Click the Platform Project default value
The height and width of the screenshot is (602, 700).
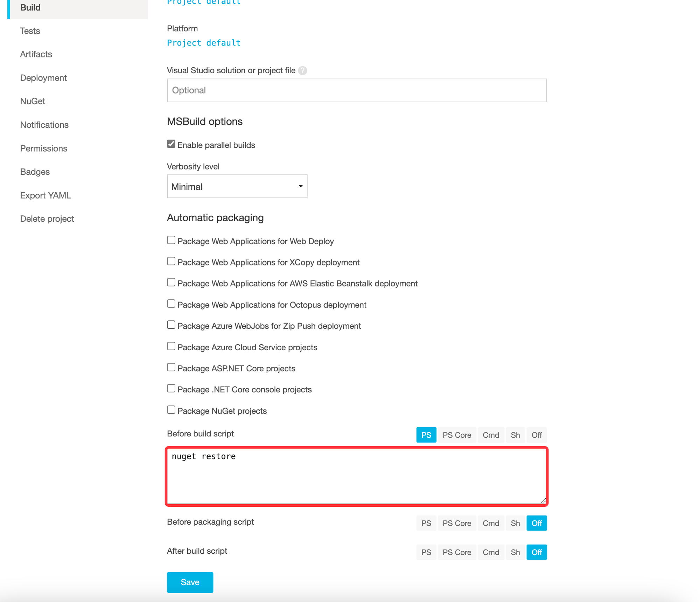204,43
